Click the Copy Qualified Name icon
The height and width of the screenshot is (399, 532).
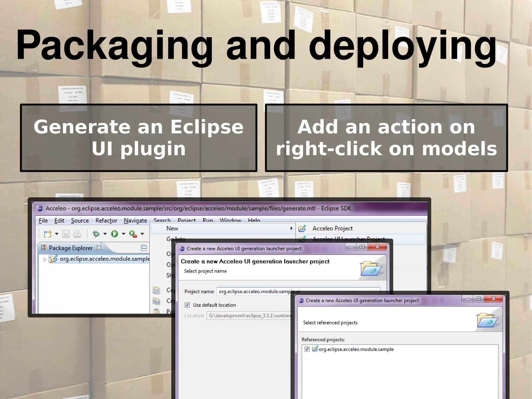(x=156, y=301)
